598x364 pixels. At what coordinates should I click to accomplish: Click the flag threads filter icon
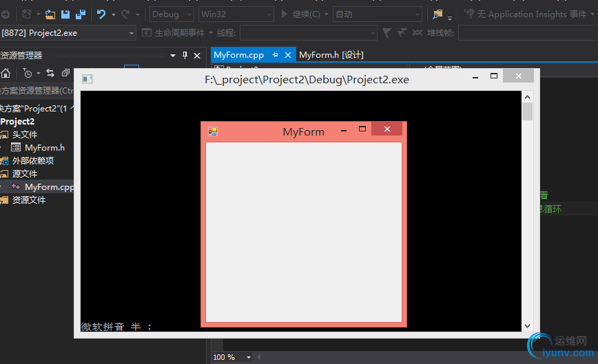402,33
